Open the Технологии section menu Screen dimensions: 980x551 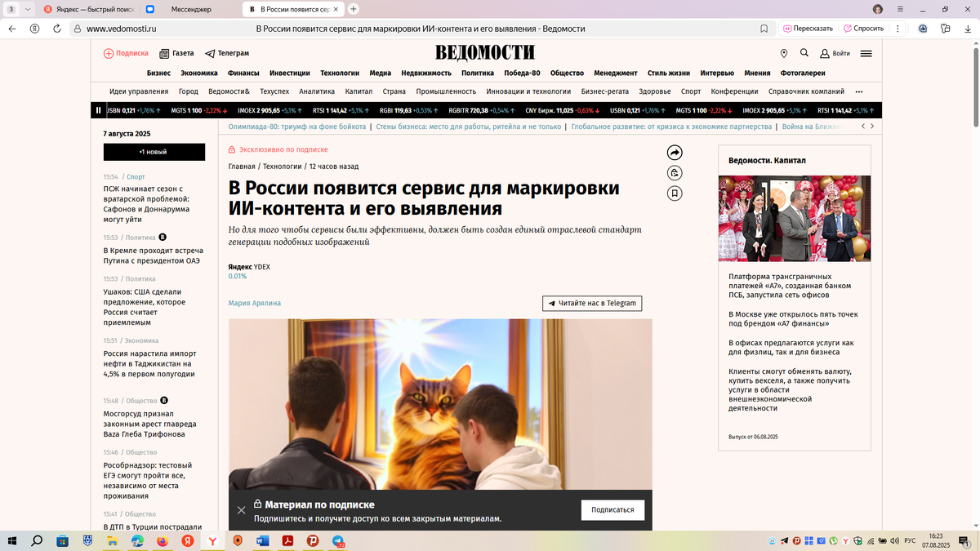point(339,73)
